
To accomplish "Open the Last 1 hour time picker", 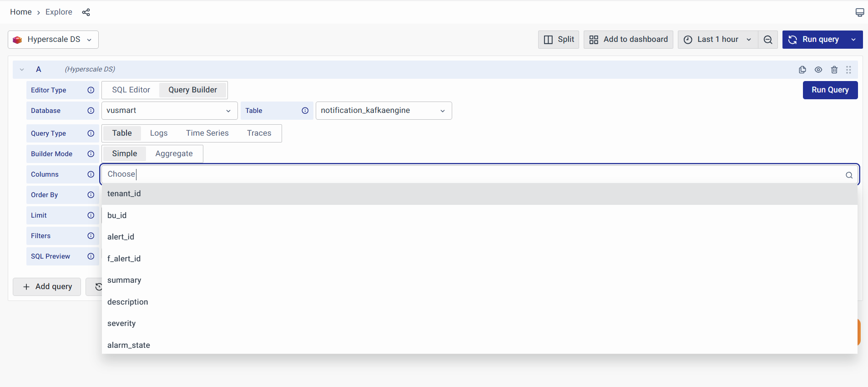I will click(717, 40).
